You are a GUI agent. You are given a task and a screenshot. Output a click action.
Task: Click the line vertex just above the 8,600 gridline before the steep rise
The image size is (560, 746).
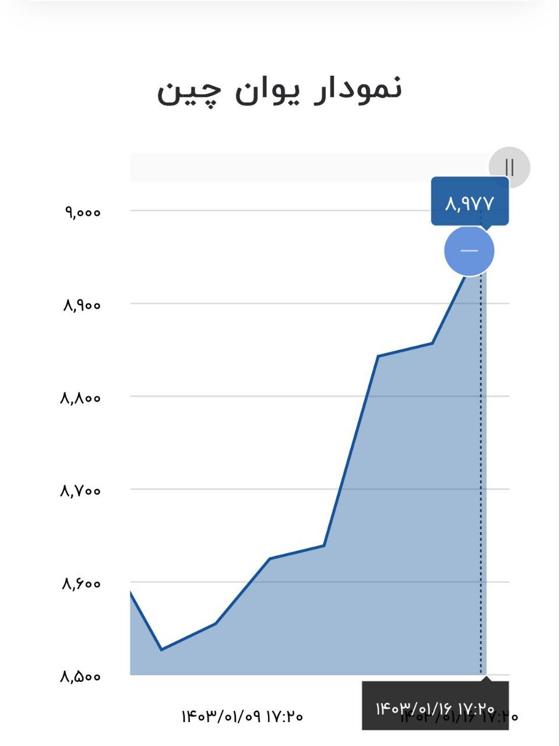(324, 545)
